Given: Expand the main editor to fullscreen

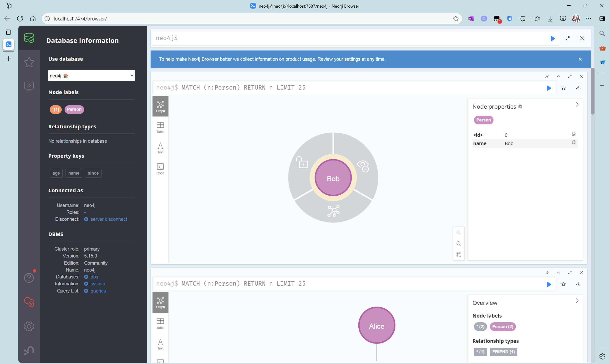Looking at the screenshot, I should 568,39.
